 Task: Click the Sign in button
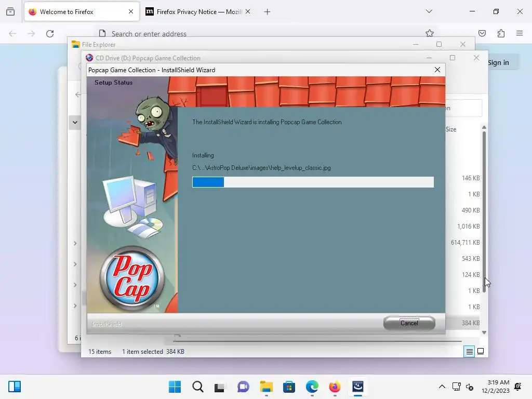coord(498,62)
